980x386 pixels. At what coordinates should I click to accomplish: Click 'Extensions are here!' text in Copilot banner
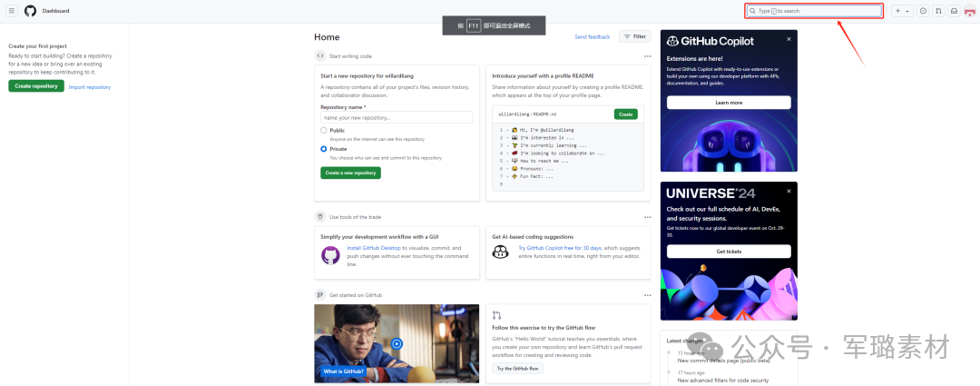point(694,59)
